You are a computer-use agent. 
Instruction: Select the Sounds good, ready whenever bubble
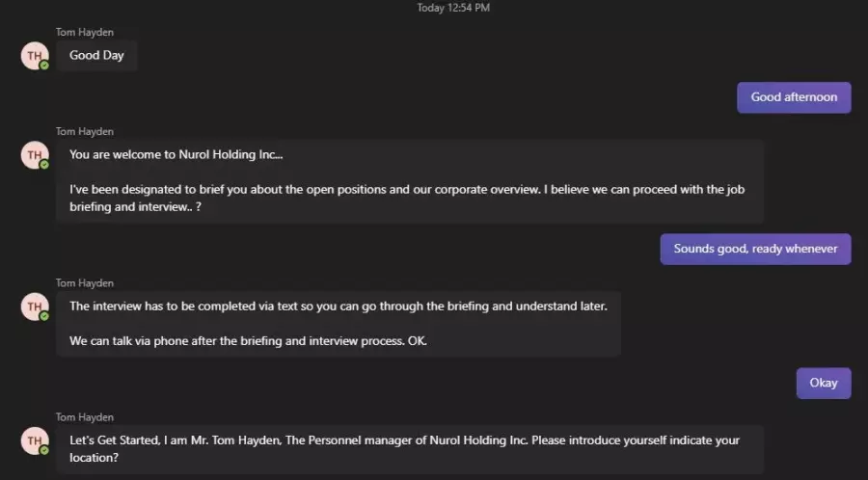pos(755,249)
